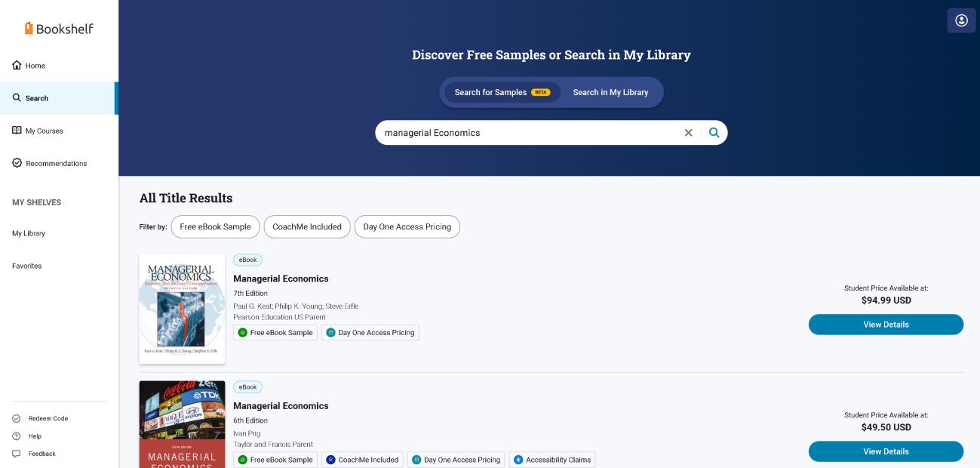Click the Search magnifier icon in sidebar
The image size is (980, 468).
17,97
